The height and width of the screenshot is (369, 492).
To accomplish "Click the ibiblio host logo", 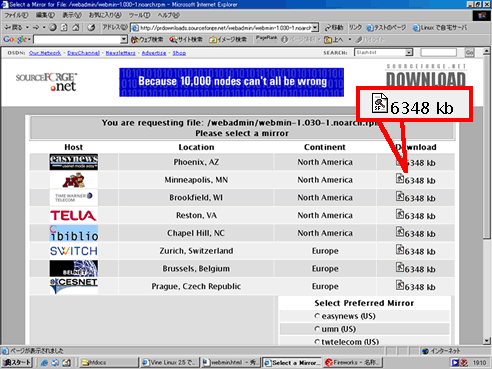I will (x=74, y=233).
